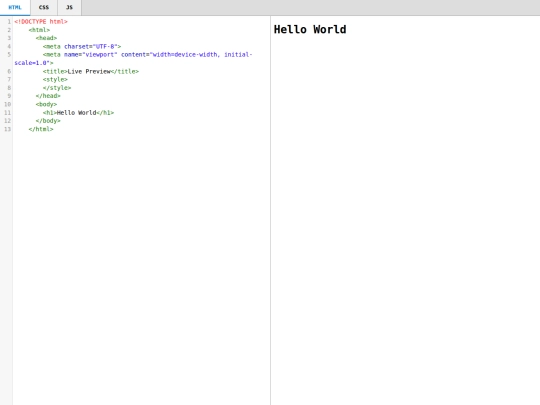Click the opening <html> tag on line 2
540x405 pixels.
point(39,30)
